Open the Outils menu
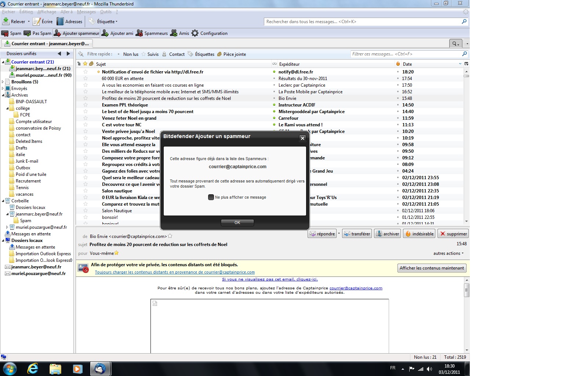 click(106, 12)
